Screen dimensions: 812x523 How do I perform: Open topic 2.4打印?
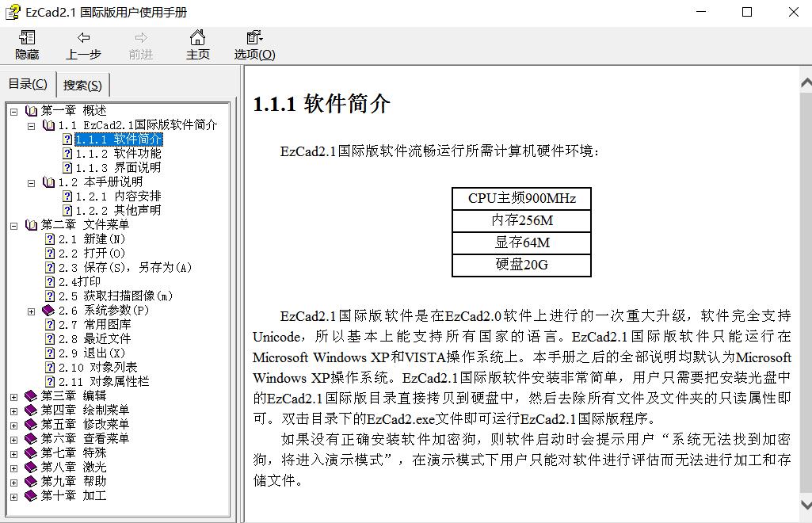tap(79, 281)
